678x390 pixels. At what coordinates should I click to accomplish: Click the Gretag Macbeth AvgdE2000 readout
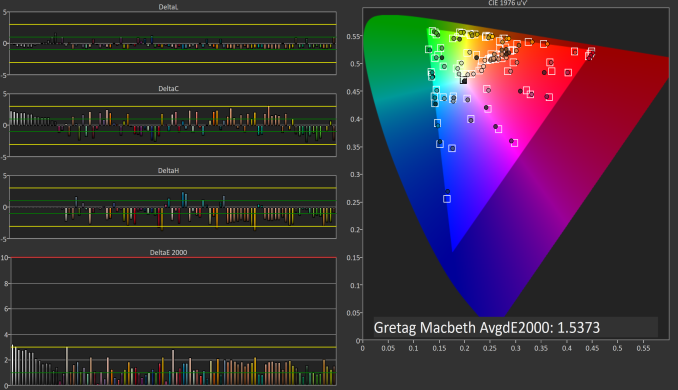click(487, 327)
